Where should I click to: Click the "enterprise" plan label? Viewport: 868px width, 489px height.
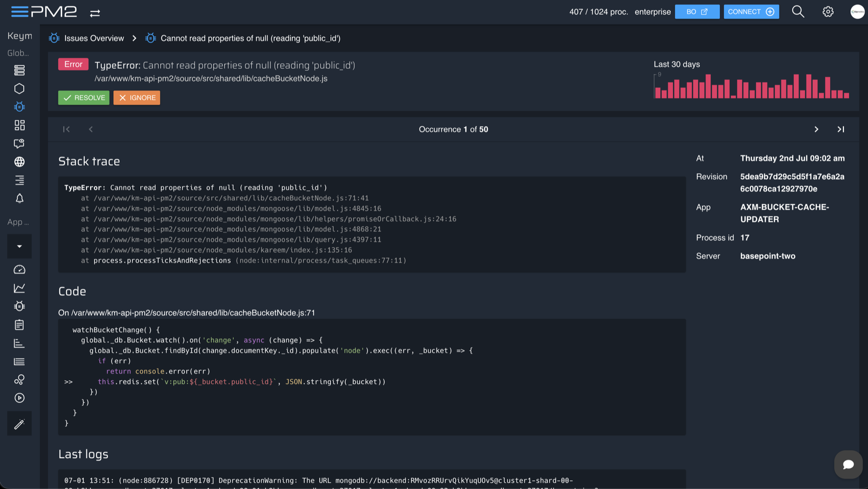pos(652,12)
